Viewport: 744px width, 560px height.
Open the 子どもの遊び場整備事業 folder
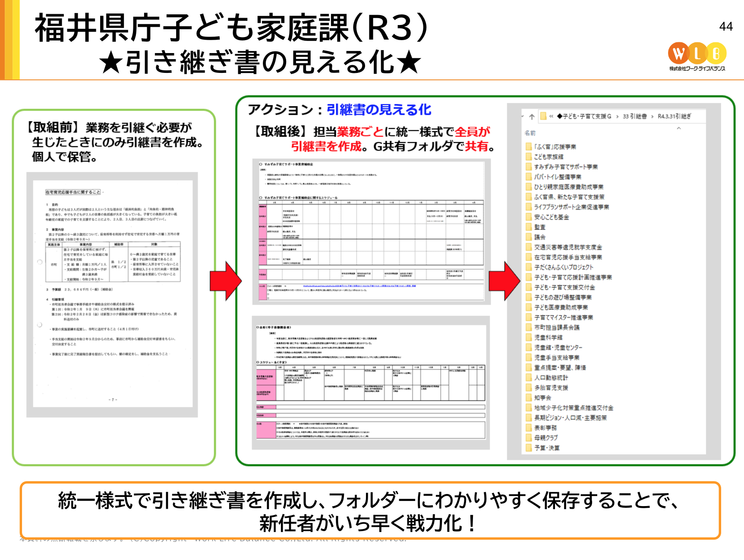pyautogui.click(x=563, y=297)
